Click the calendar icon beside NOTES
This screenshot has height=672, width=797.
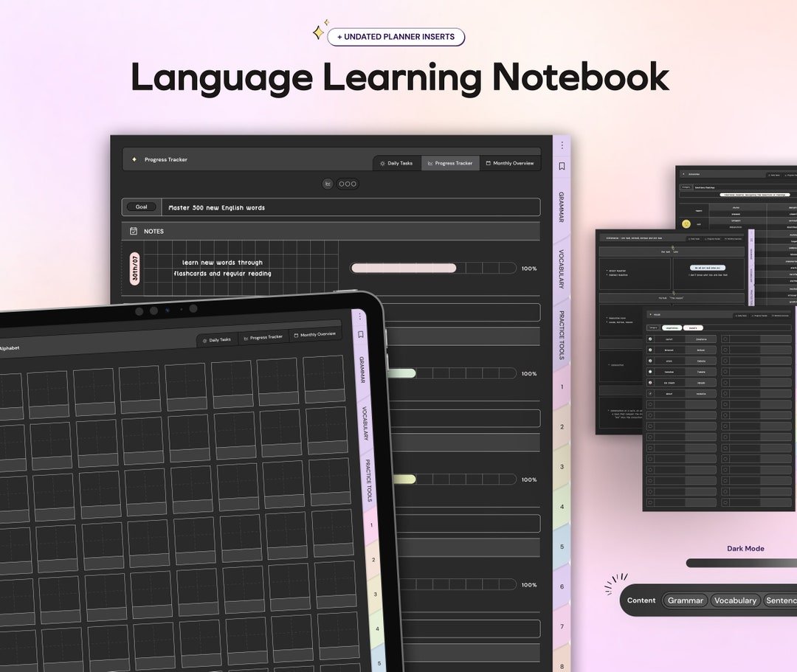coord(134,231)
